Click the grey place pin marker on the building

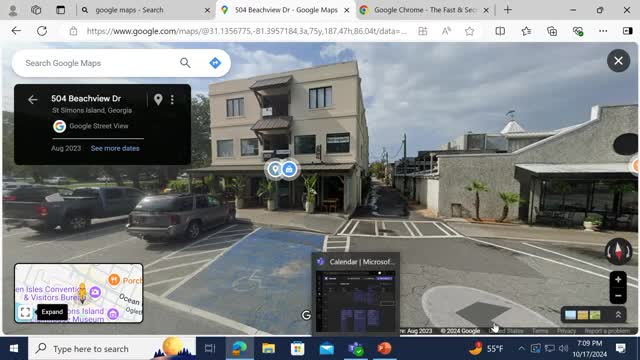click(276, 169)
